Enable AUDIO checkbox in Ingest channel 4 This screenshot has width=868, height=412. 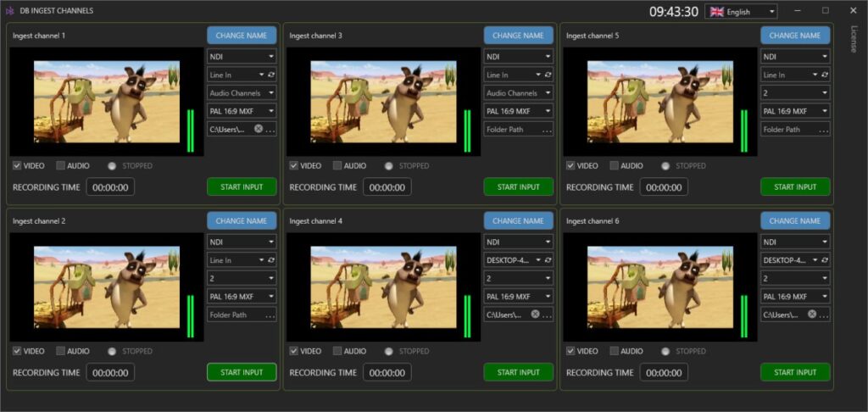[337, 351]
